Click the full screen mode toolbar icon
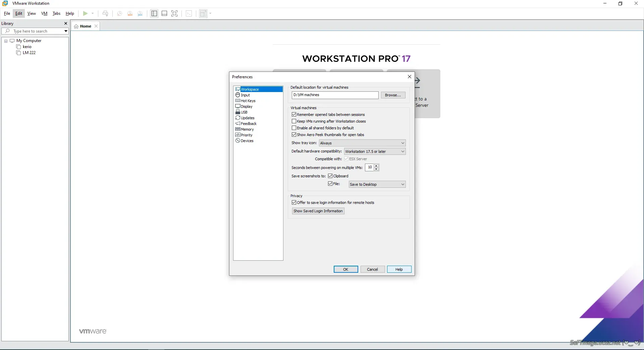This screenshot has width=644, height=350. click(174, 13)
